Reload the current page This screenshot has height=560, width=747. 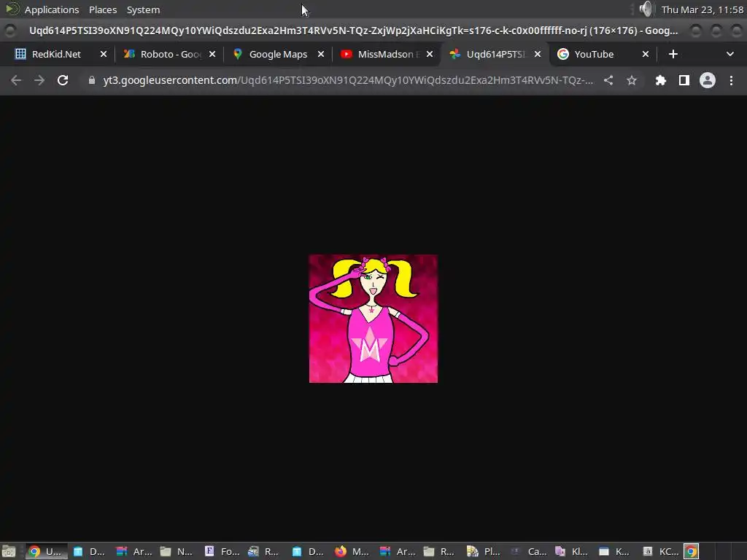(63, 80)
